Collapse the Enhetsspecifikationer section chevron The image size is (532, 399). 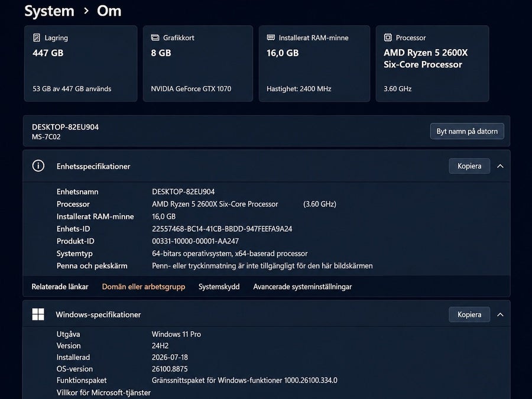(500, 166)
